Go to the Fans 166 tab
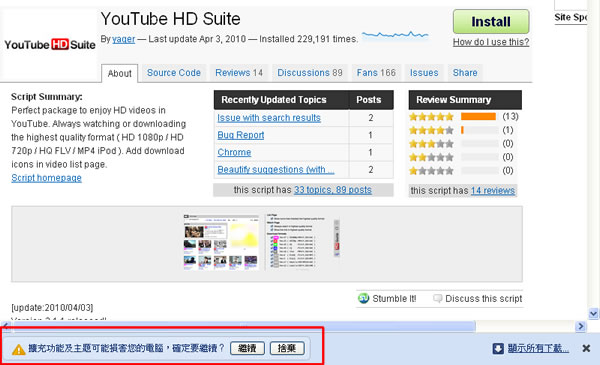This screenshot has width=600, height=365. (x=376, y=73)
